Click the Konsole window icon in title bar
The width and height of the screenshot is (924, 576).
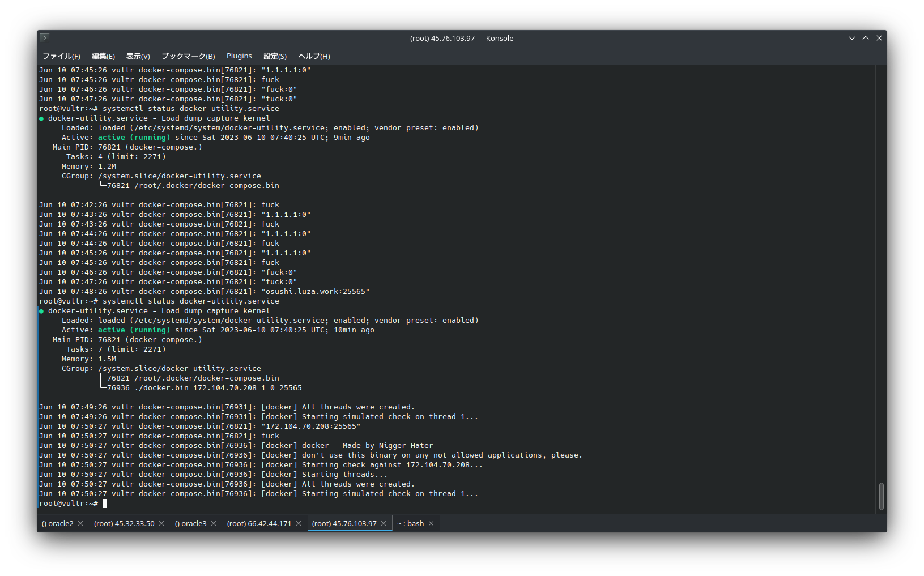point(45,38)
